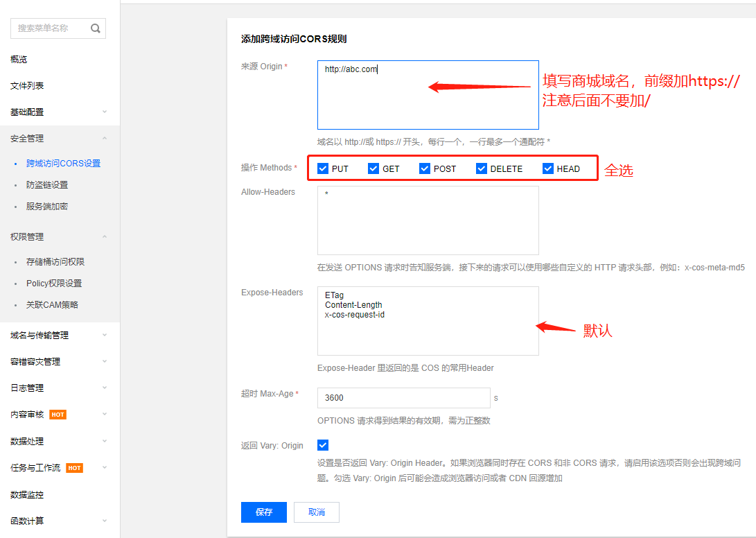This screenshot has height=538, width=756.
Task: Collapse the 权限管理 sidebar section
Action: point(59,236)
